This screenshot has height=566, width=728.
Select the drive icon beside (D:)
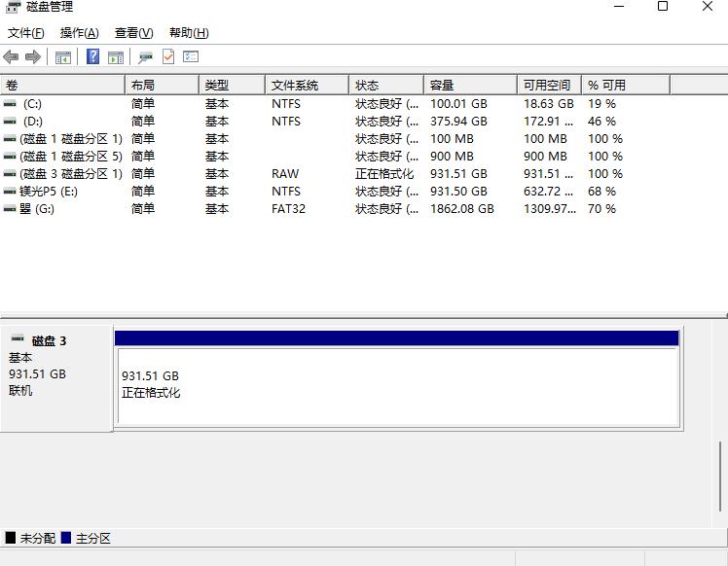click(10, 122)
